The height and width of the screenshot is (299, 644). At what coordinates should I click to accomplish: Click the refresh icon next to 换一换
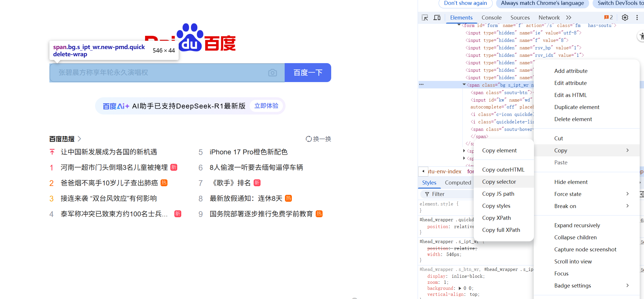coord(309,139)
